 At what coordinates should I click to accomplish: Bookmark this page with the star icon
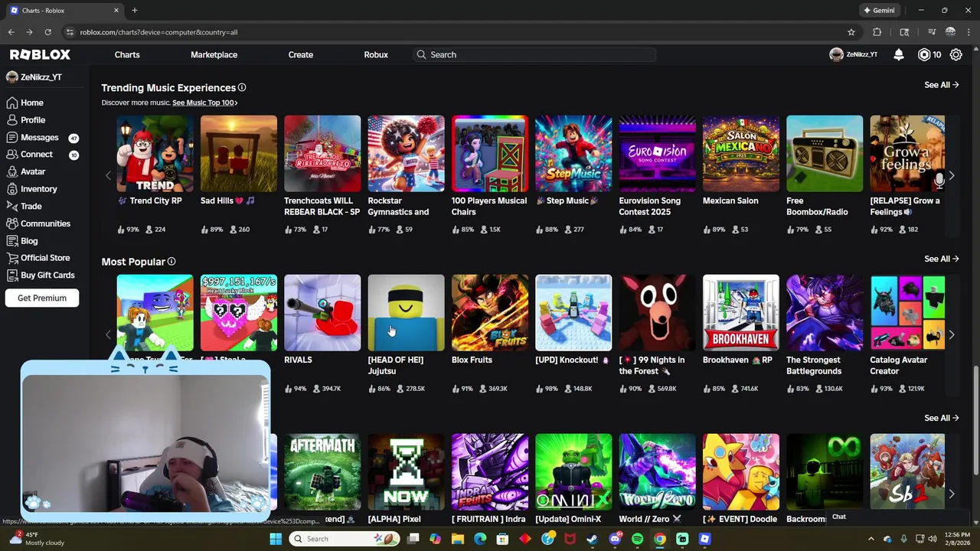(851, 32)
